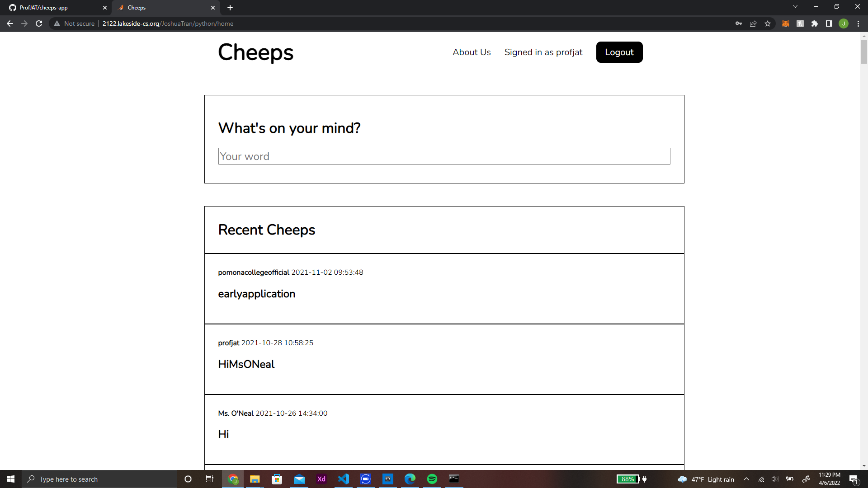Focus the Your word input field
Screen dimensions: 868x488
(x=444, y=156)
